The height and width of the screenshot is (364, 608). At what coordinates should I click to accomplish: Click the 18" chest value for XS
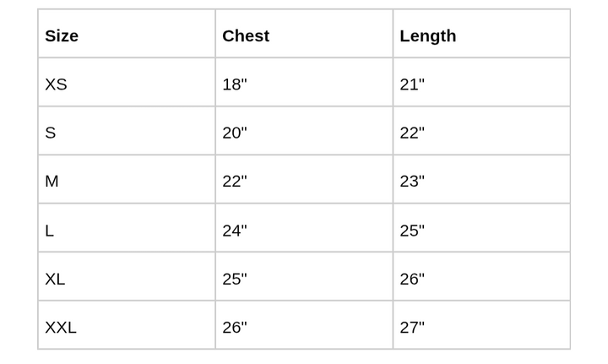234,84
